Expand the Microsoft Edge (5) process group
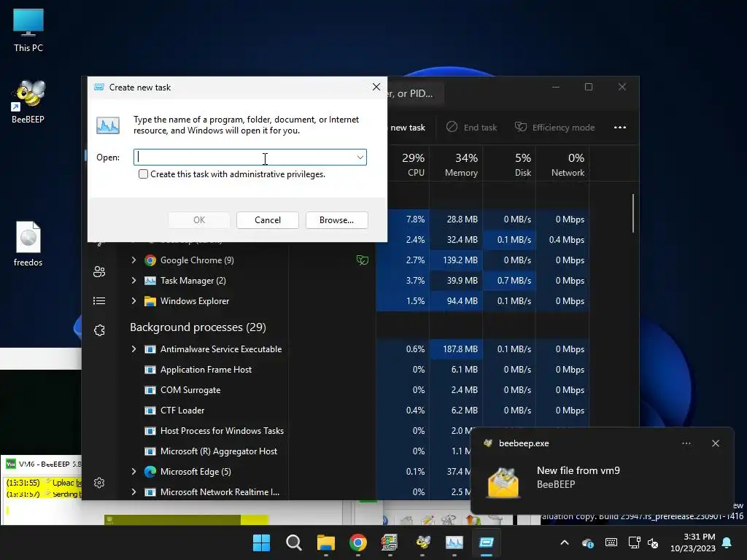Viewport: 747px width, 560px height. [x=134, y=472]
